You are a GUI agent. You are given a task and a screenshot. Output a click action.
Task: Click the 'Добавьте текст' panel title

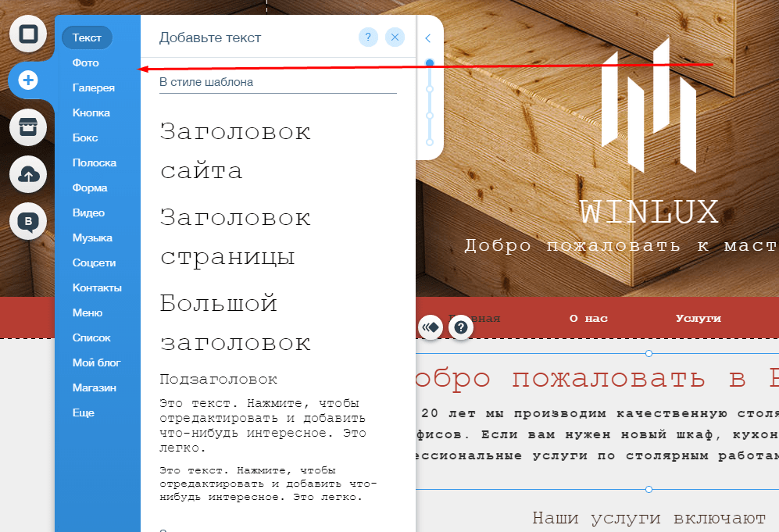tap(210, 37)
